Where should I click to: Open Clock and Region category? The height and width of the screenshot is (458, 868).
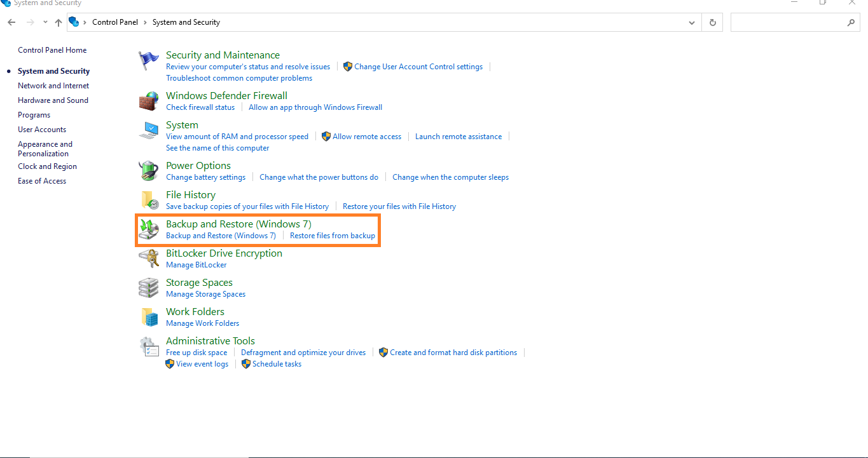tap(47, 166)
